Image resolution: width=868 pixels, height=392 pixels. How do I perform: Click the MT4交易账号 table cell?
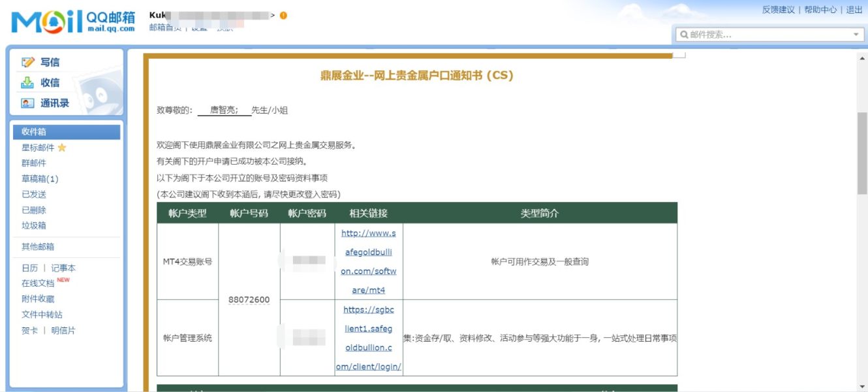coord(187,262)
